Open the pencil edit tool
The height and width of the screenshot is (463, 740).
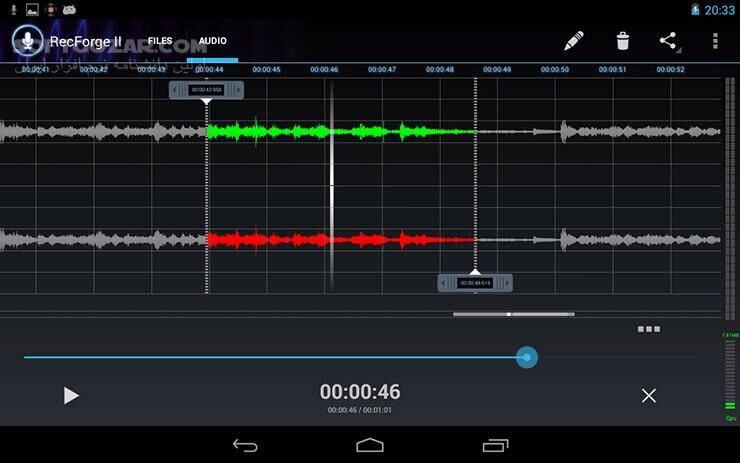click(573, 41)
